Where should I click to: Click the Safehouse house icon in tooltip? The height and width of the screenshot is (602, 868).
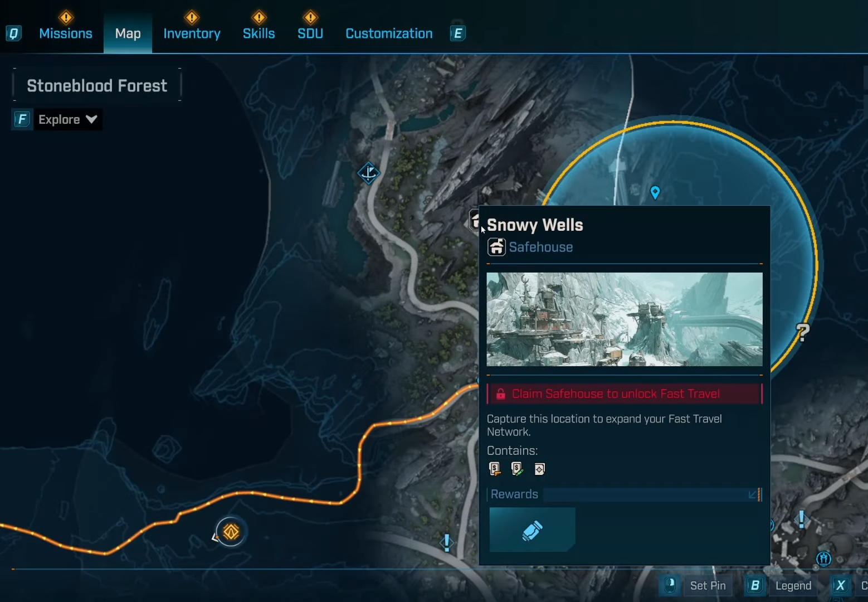pos(496,247)
